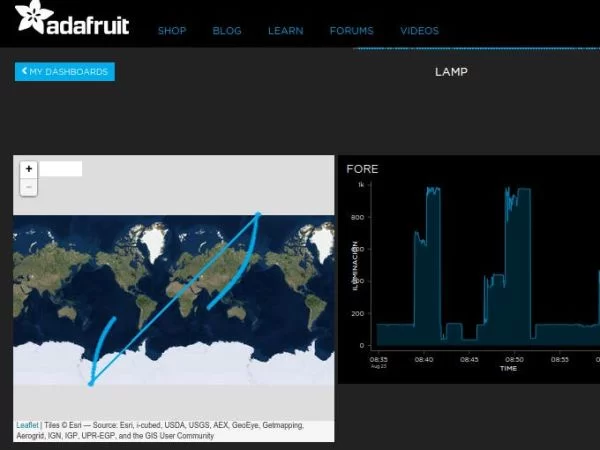The image size is (600, 450).
Task: Open the VIDEOS page
Action: [x=419, y=31]
